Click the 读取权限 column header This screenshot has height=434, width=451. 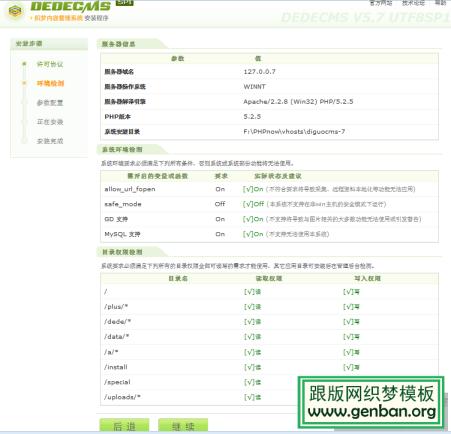pos(269,278)
